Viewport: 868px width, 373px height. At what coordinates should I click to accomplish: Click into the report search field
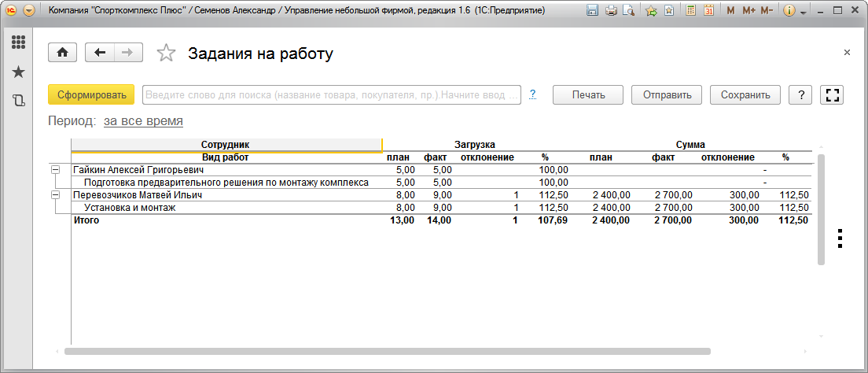coord(331,95)
